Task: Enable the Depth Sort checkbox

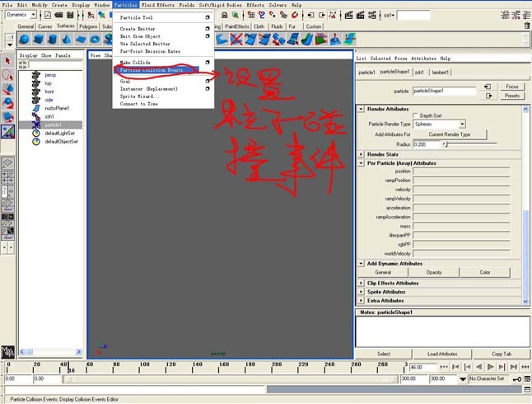Action: pyautogui.click(x=415, y=115)
